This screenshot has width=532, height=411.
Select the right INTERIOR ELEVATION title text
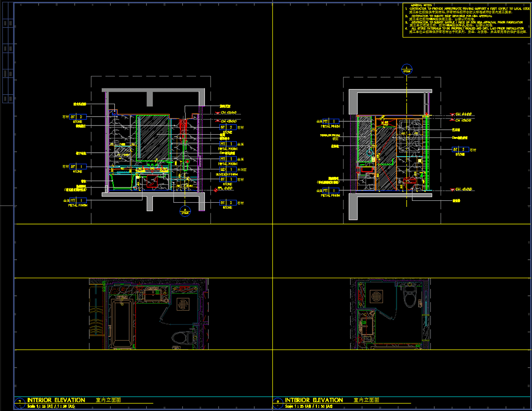click(314, 400)
